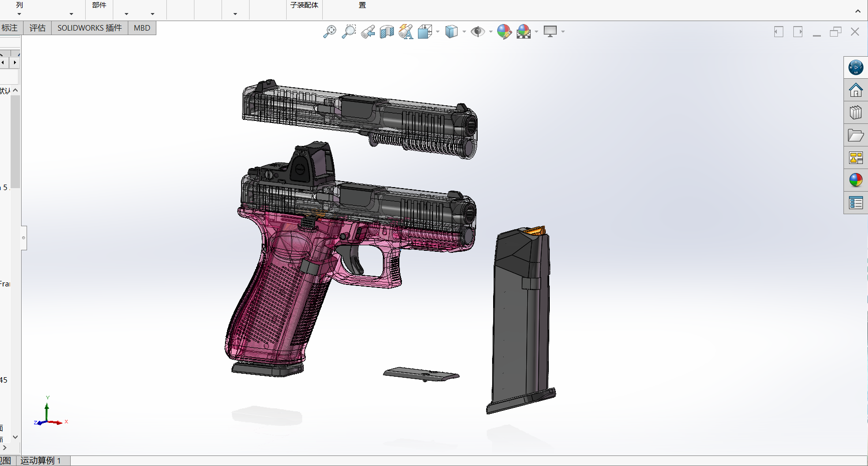Screen dimensions: 868x466
Task: Open SOLIDWORKS Resources home panel
Action: click(x=856, y=90)
